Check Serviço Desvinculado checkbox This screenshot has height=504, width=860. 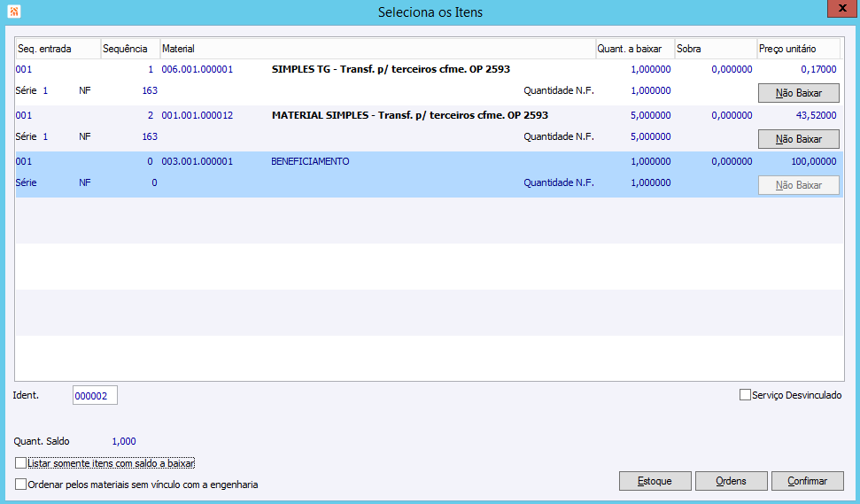point(745,395)
